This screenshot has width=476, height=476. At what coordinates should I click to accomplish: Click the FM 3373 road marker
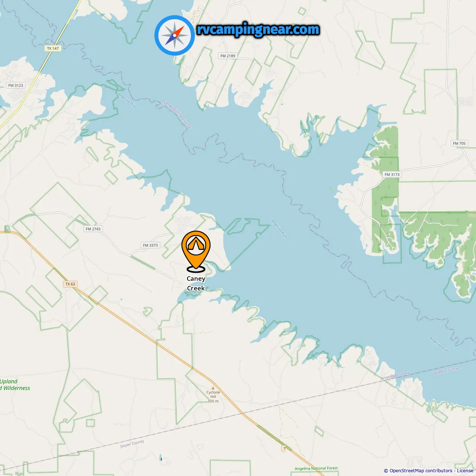coord(150,245)
